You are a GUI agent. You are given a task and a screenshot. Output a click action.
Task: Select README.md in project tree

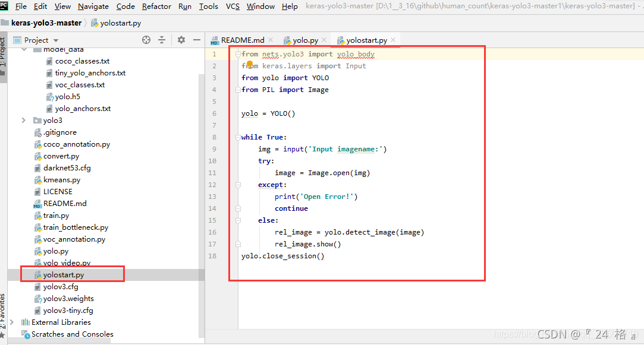click(65, 204)
